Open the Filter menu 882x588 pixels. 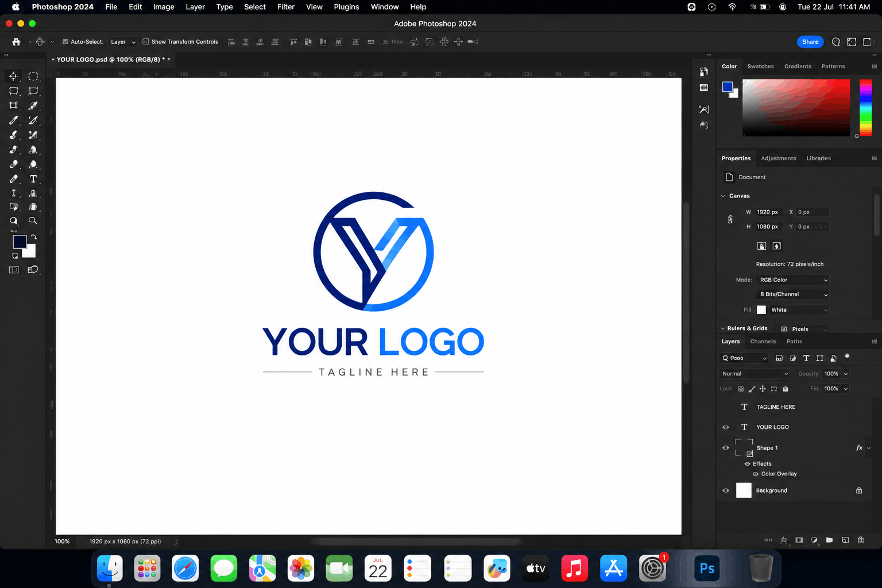pyautogui.click(x=286, y=7)
